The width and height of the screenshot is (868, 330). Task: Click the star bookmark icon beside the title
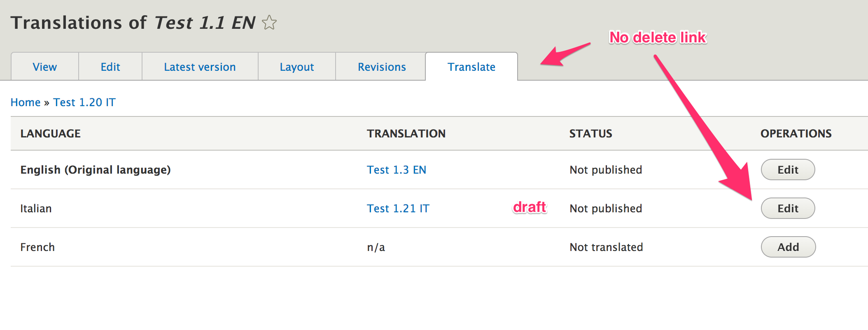(x=269, y=23)
